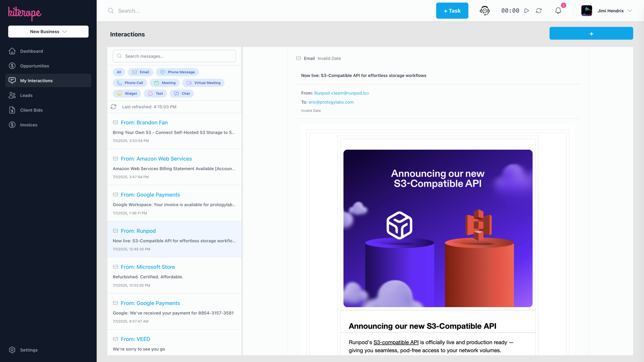Open notifications bell
This screenshot has width=644, height=362.
click(x=558, y=11)
